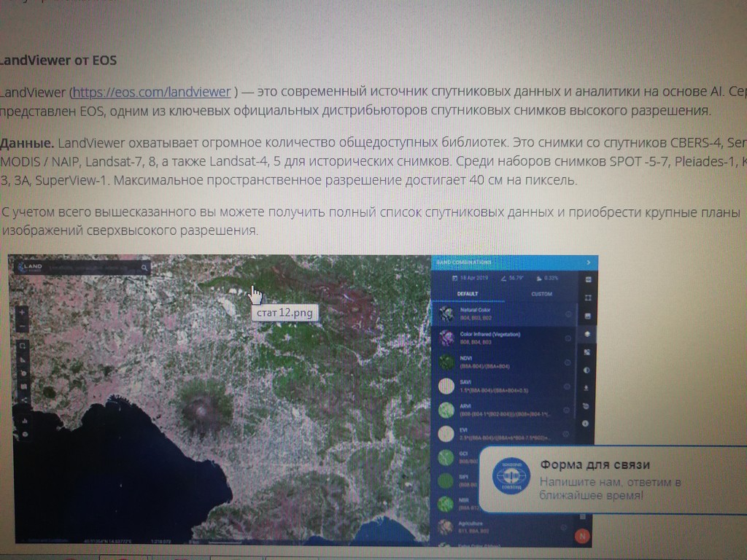The width and height of the screenshot is (747, 560).
Task: Choose the EVI index row
Action: (503, 434)
